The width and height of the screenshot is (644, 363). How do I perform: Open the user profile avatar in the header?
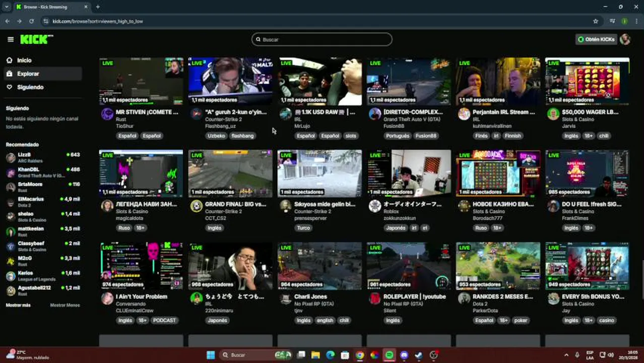pos(625,39)
